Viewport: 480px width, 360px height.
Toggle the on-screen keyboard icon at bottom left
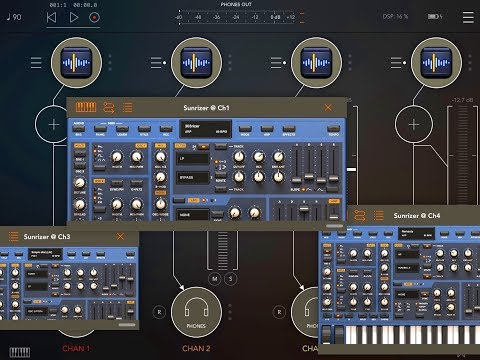coord(19,352)
